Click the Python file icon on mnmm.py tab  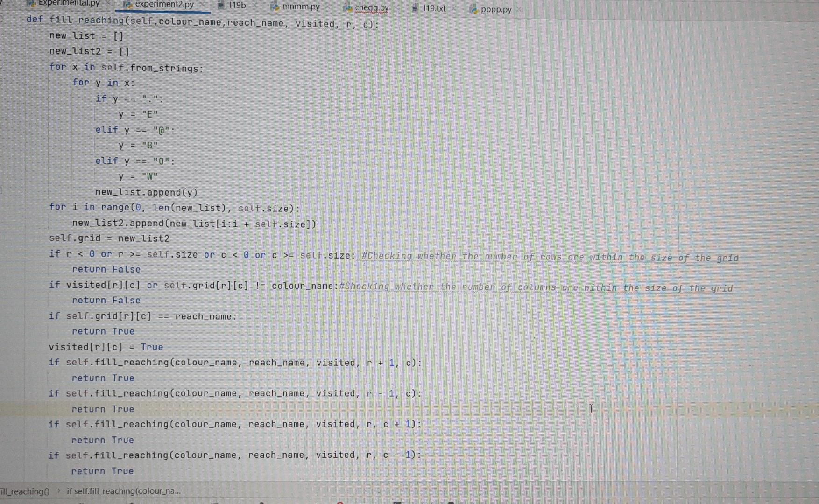275,7
